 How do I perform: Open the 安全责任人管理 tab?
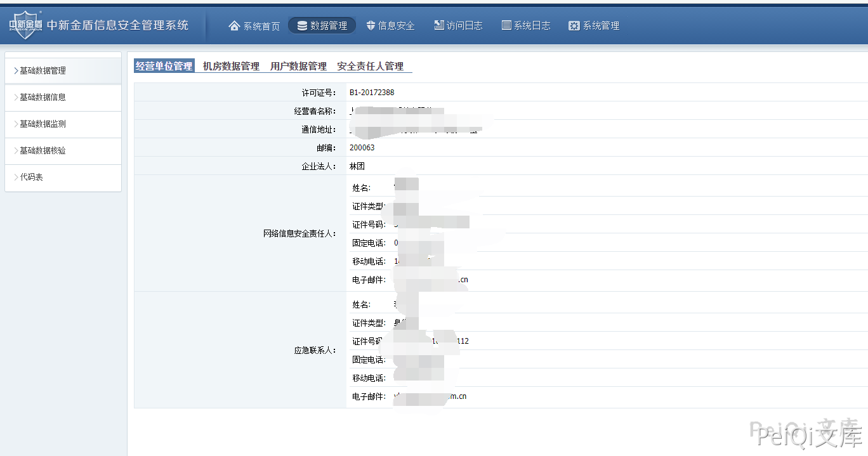tap(370, 66)
